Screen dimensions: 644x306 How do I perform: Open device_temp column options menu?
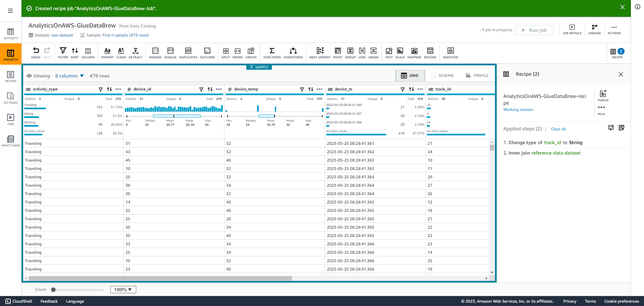point(319,89)
